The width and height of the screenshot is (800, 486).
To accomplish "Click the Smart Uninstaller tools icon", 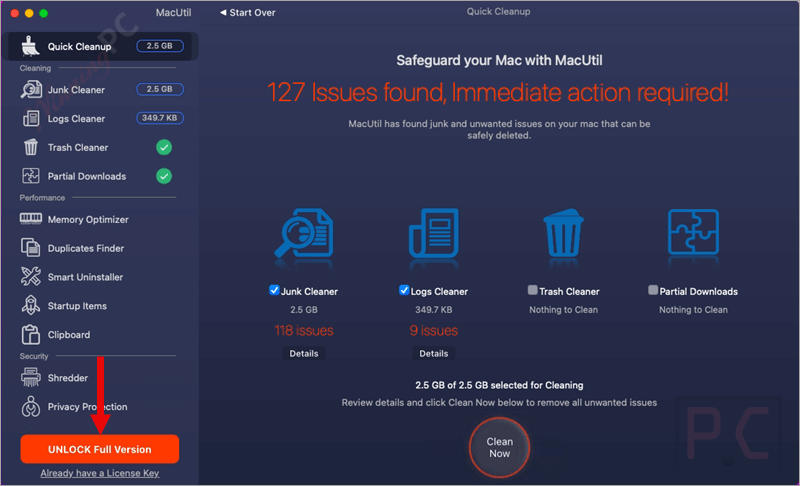I will [x=31, y=276].
